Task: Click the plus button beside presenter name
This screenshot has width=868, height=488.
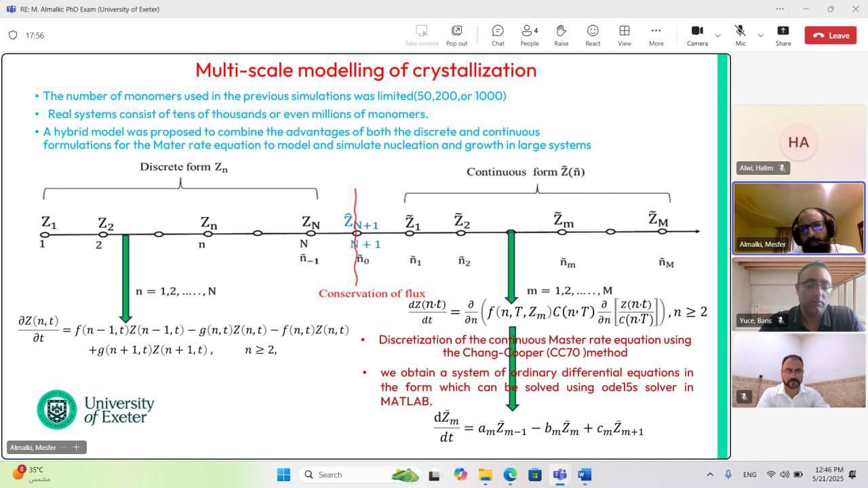Action: [x=77, y=447]
